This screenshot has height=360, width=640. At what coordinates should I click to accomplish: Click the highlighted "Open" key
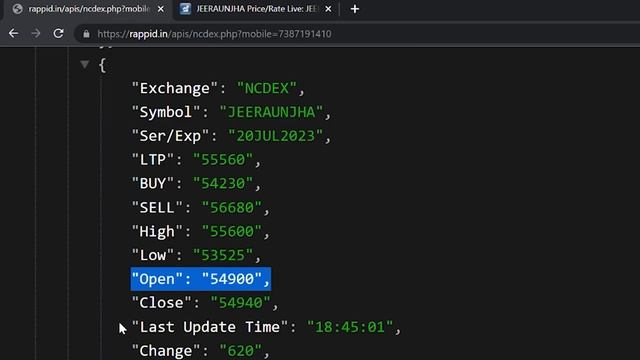[x=157, y=279]
